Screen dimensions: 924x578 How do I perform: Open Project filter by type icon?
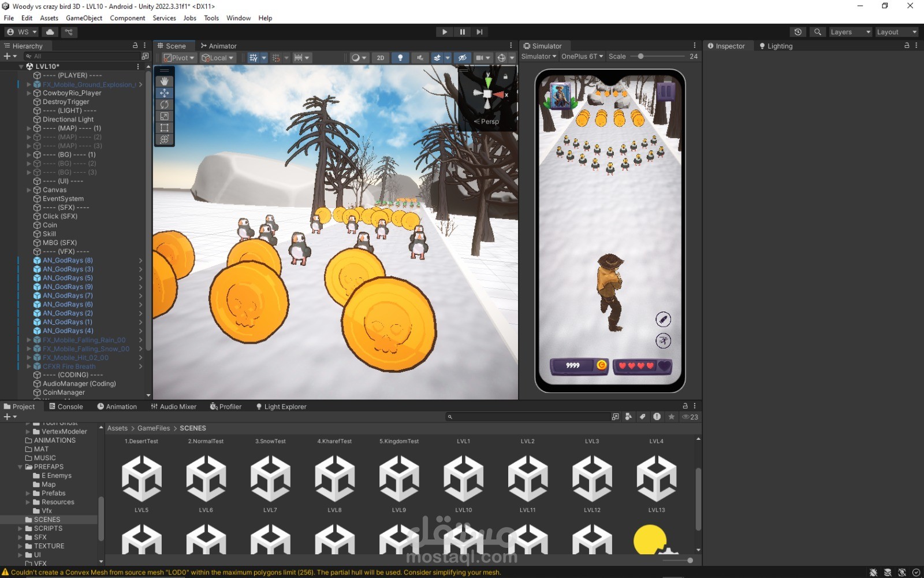click(x=628, y=417)
